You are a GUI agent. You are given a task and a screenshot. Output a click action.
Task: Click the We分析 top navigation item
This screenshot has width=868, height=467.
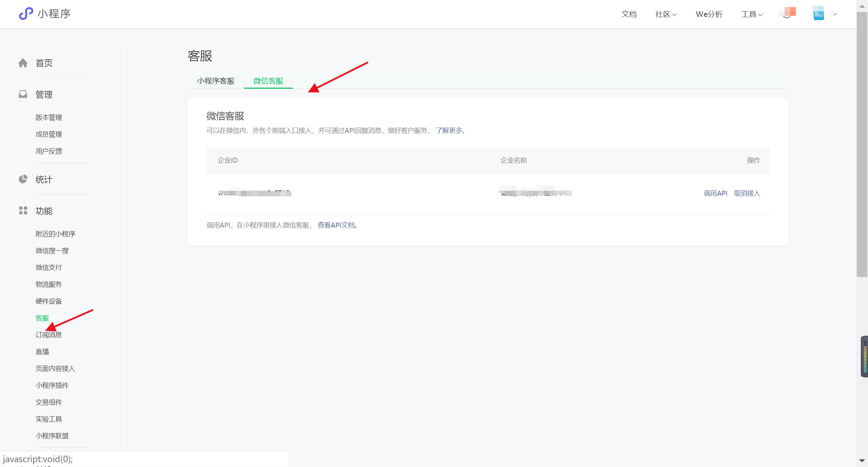click(x=709, y=14)
